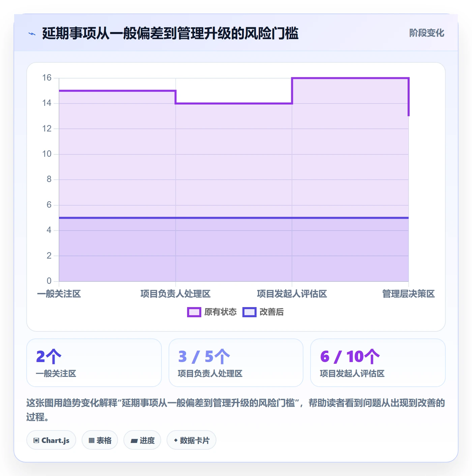
Task: Click the 阶段变化 label in header
Action: coord(426,33)
